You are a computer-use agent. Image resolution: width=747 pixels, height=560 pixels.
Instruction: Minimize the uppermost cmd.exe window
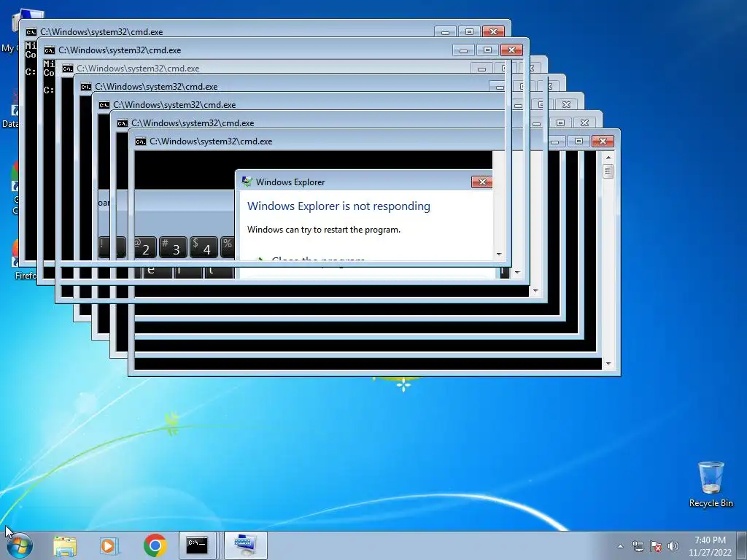446,32
